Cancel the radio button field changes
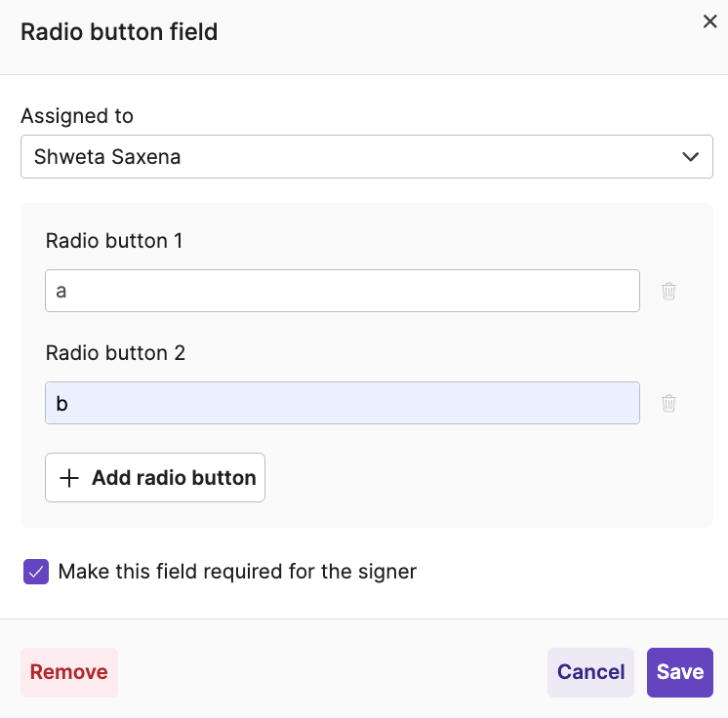 click(x=590, y=672)
